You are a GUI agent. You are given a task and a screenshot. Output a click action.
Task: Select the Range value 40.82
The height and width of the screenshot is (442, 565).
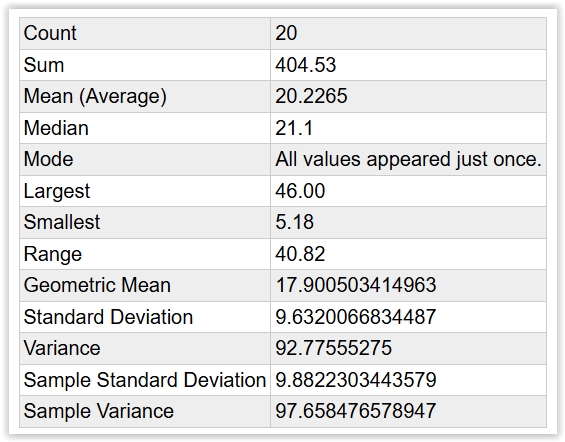pos(300,254)
